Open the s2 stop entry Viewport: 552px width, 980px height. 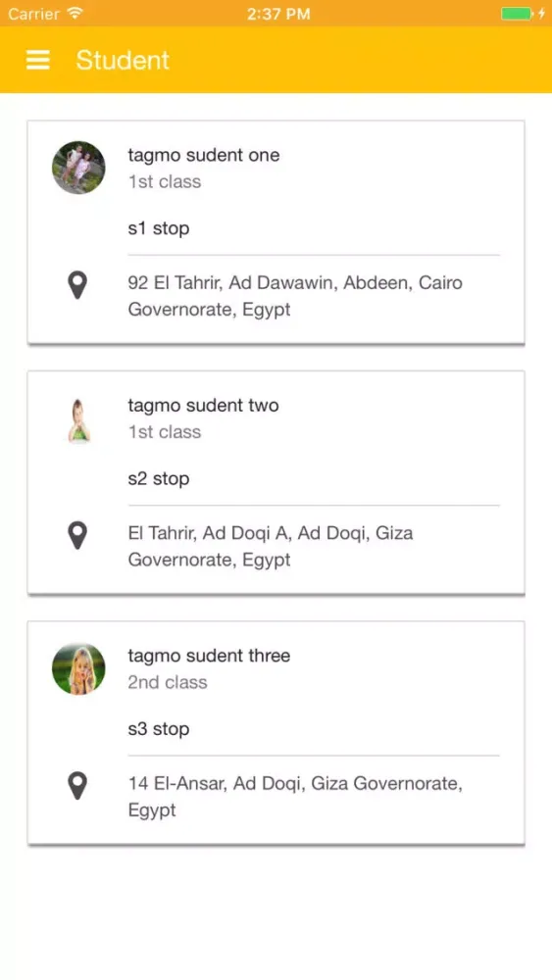(159, 478)
